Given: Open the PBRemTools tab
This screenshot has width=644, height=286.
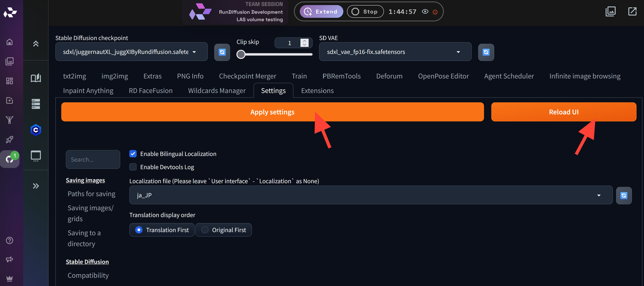Looking at the screenshot, I should tap(342, 76).
